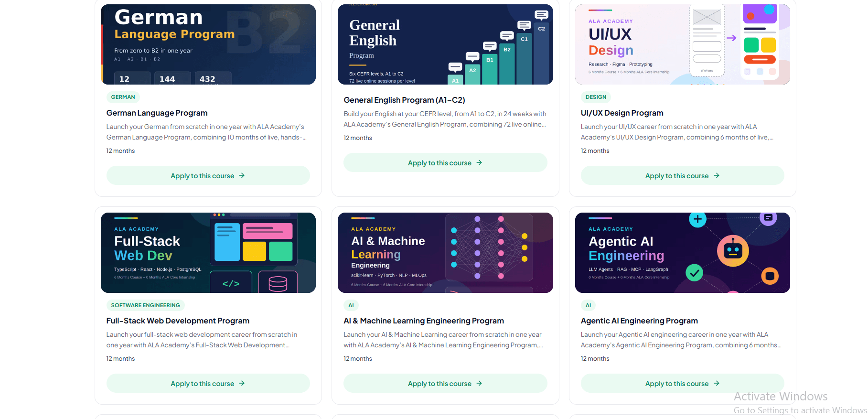Click the GERMAN category tag
The height and width of the screenshot is (419, 868).
[x=123, y=97]
